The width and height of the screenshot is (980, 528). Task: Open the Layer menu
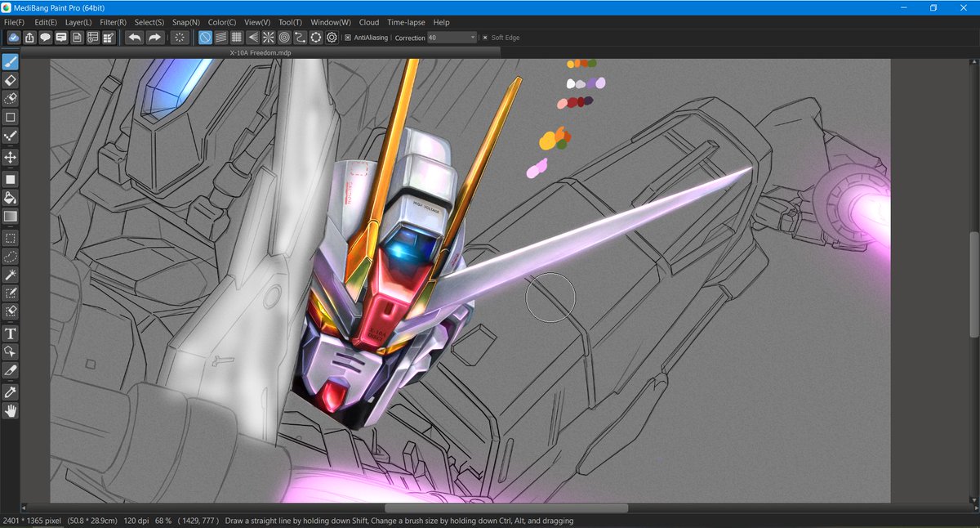78,22
